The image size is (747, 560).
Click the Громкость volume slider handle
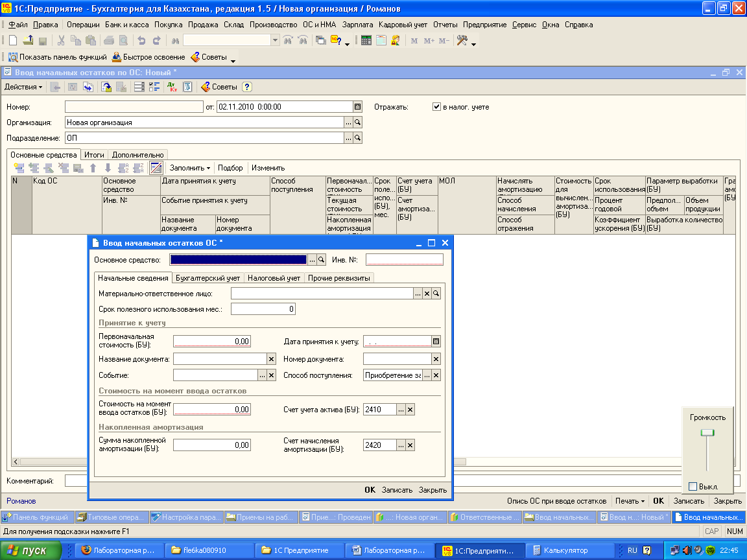(x=707, y=433)
